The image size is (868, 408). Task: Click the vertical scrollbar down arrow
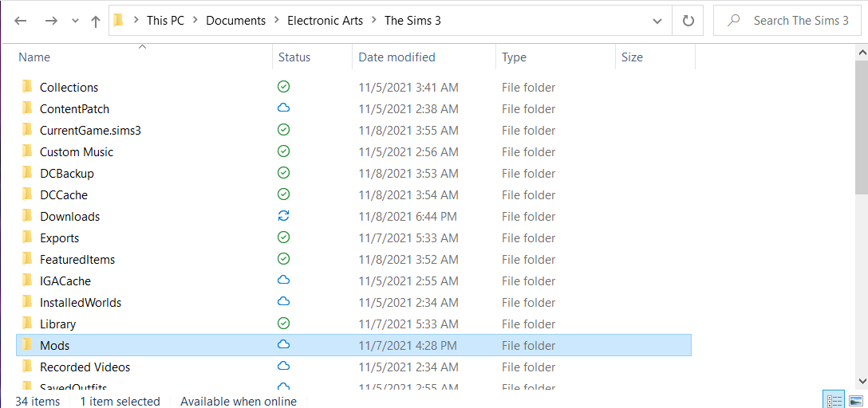[862, 381]
